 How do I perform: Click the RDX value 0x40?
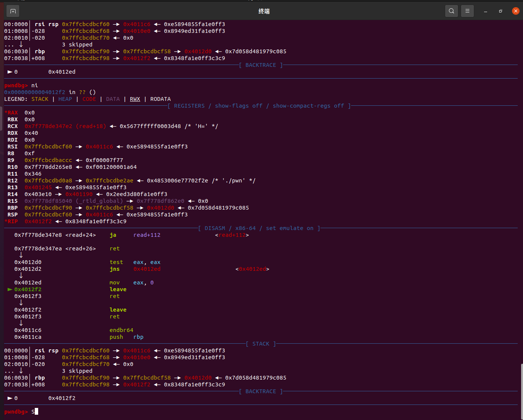tap(31, 133)
